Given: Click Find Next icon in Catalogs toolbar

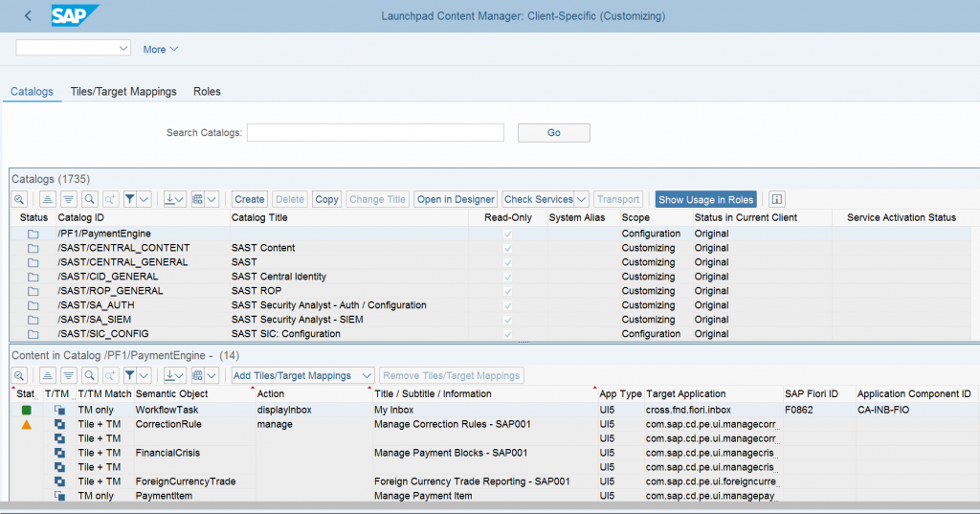Looking at the screenshot, I should 110,199.
